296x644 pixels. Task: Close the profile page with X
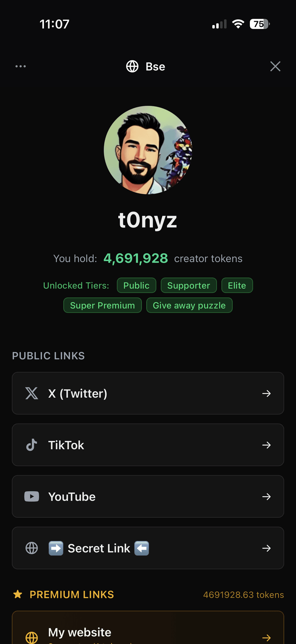(275, 66)
